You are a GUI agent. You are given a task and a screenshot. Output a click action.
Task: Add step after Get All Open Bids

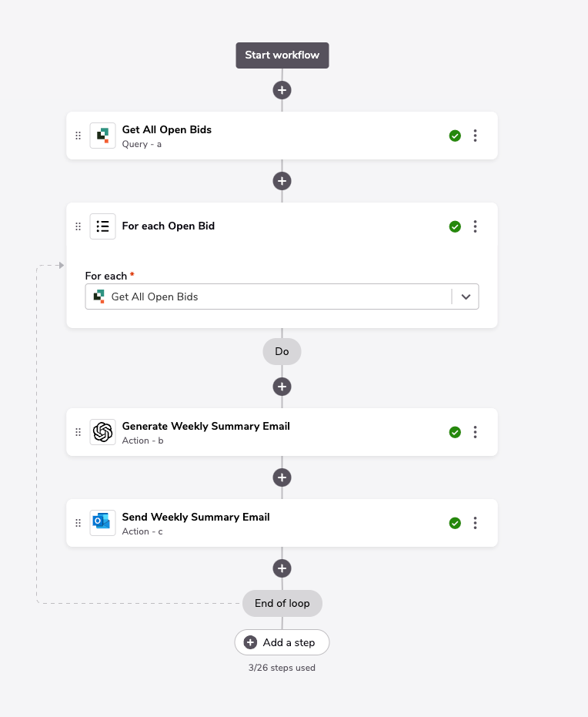coord(282,181)
